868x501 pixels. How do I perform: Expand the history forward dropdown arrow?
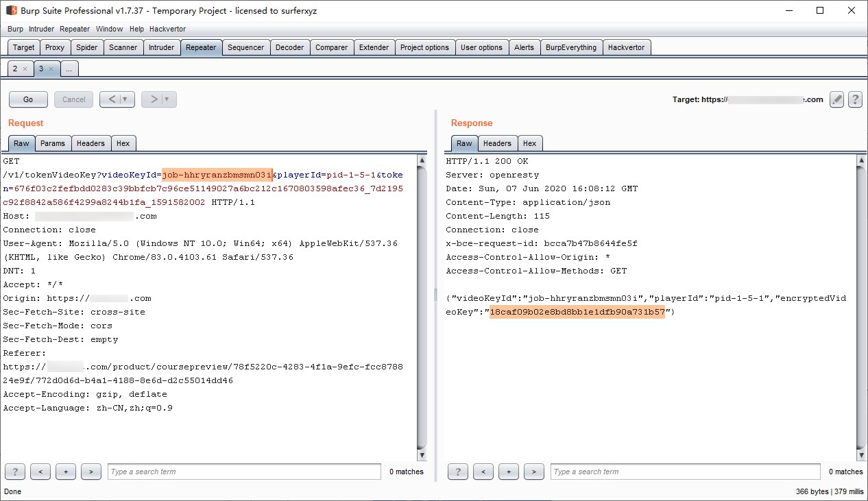pos(166,99)
